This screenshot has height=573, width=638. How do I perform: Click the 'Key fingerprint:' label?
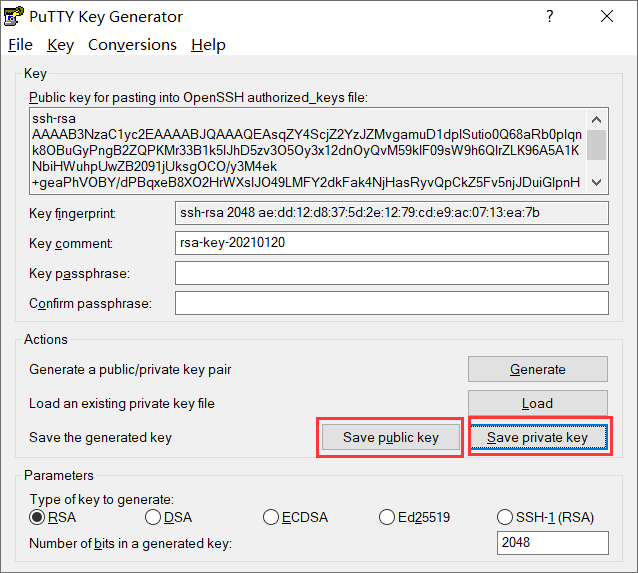point(72,213)
